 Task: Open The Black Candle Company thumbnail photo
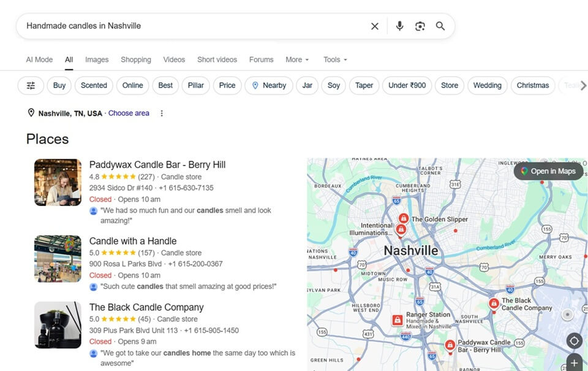[58, 325]
